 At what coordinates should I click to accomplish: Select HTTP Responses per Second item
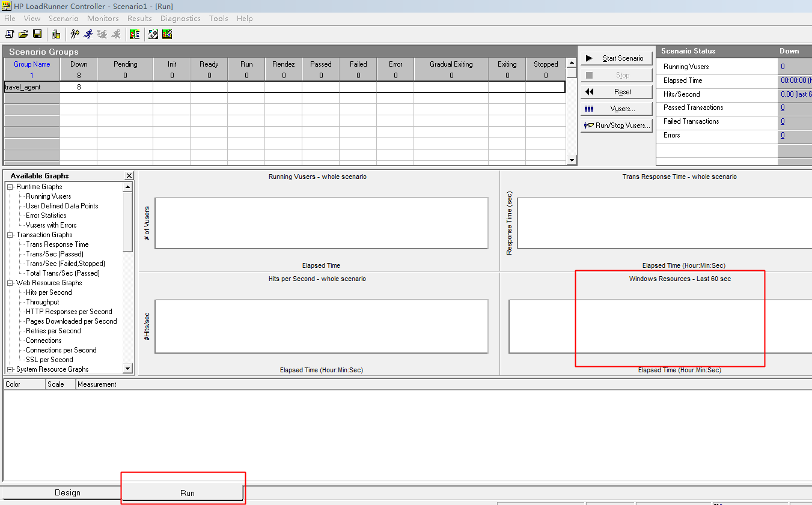(x=69, y=312)
